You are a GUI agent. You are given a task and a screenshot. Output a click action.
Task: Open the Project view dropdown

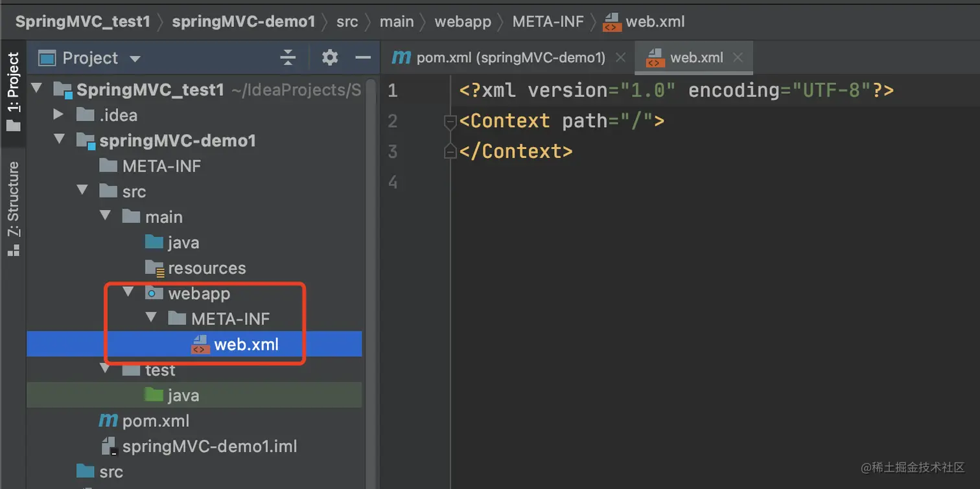click(x=135, y=58)
